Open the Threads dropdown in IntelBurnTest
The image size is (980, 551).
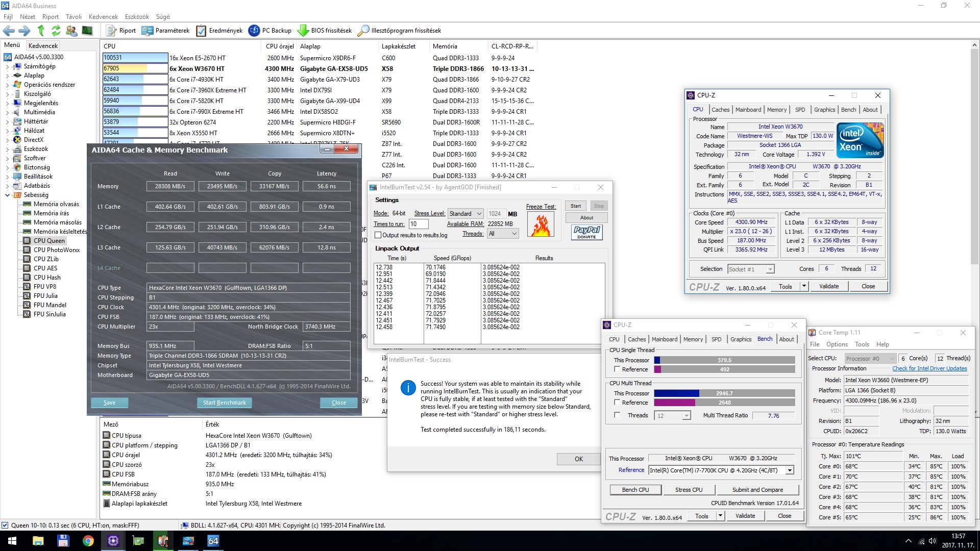(503, 234)
